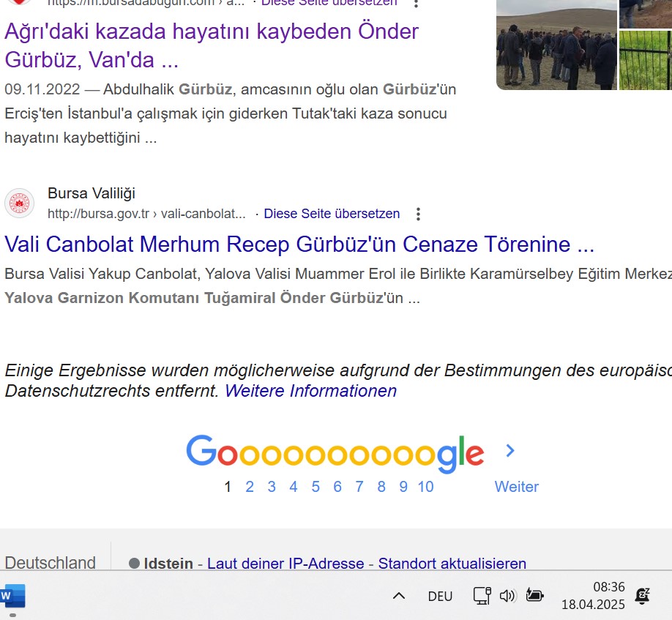The width and height of the screenshot is (672, 620).
Task: Go to results page 10
Action: (425, 487)
